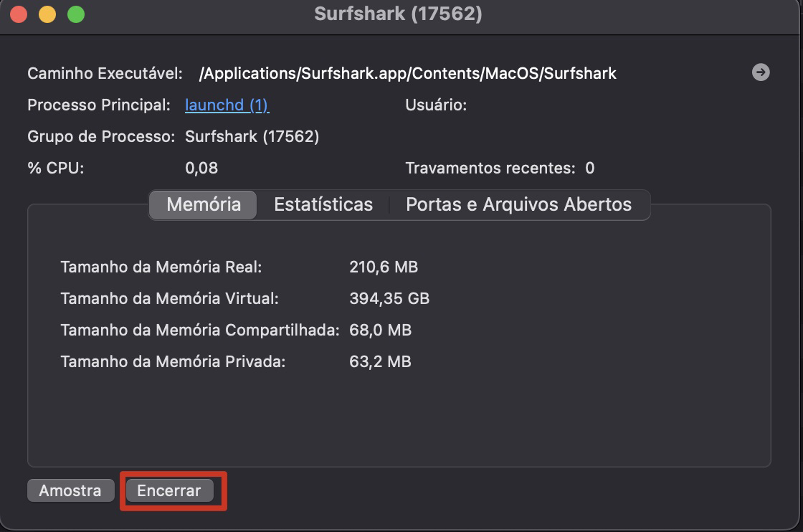
Task: Close the Surfshark process window
Action: tap(19, 14)
